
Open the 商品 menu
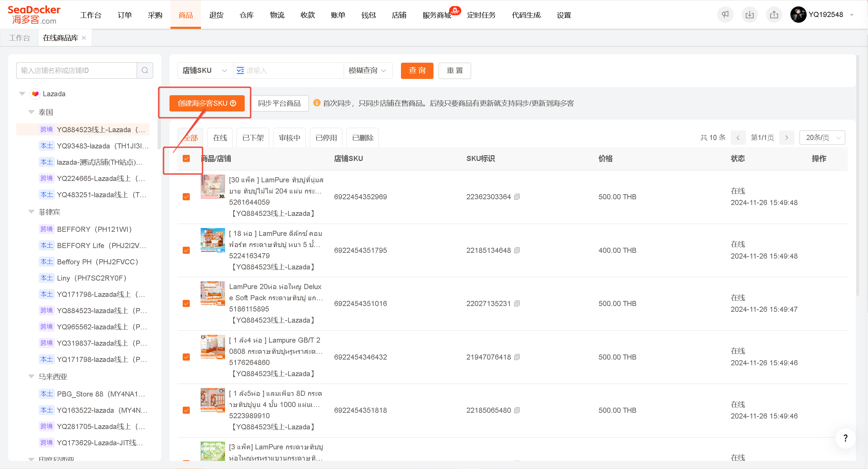(x=186, y=15)
